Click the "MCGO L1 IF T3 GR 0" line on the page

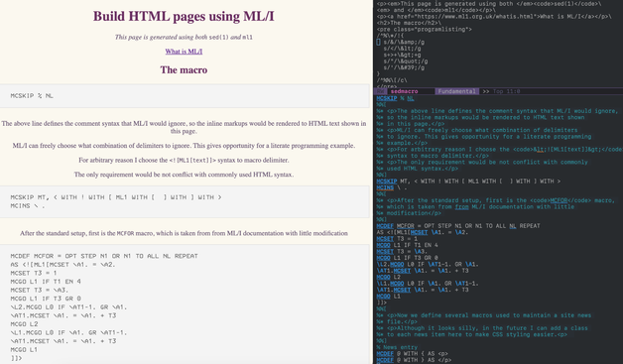click(x=46, y=299)
